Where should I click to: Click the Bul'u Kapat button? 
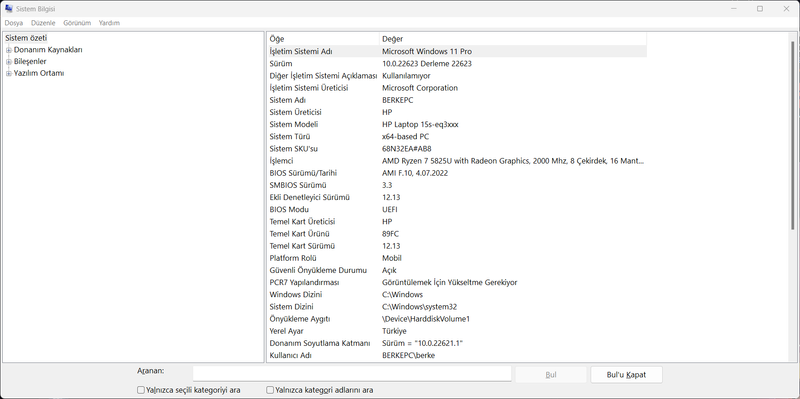click(626, 375)
